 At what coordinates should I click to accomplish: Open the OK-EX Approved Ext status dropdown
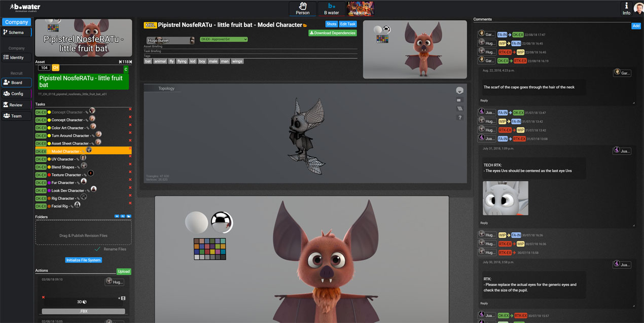click(224, 39)
